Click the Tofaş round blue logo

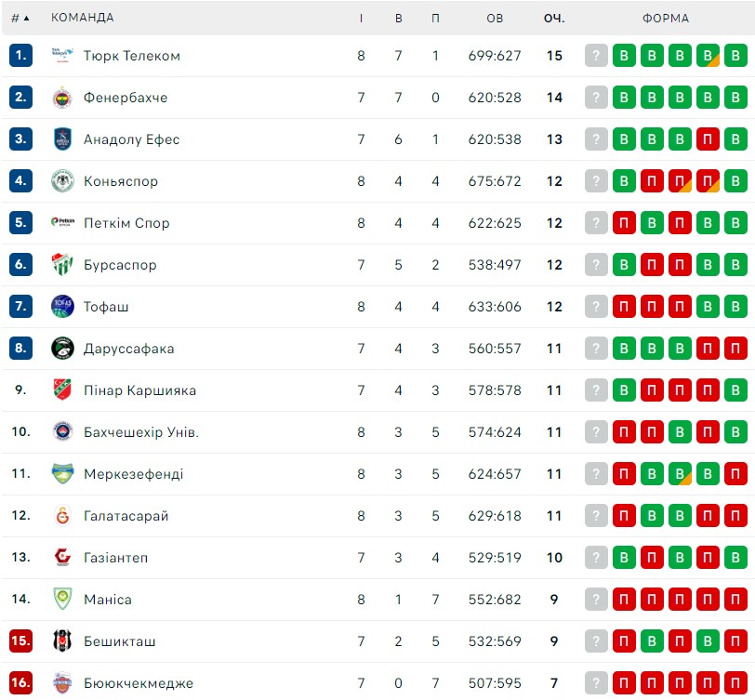[x=62, y=307]
